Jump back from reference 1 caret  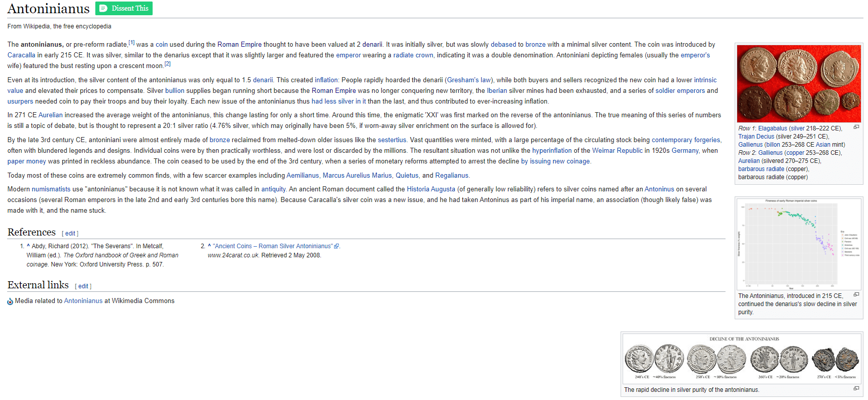click(x=28, y=246)
